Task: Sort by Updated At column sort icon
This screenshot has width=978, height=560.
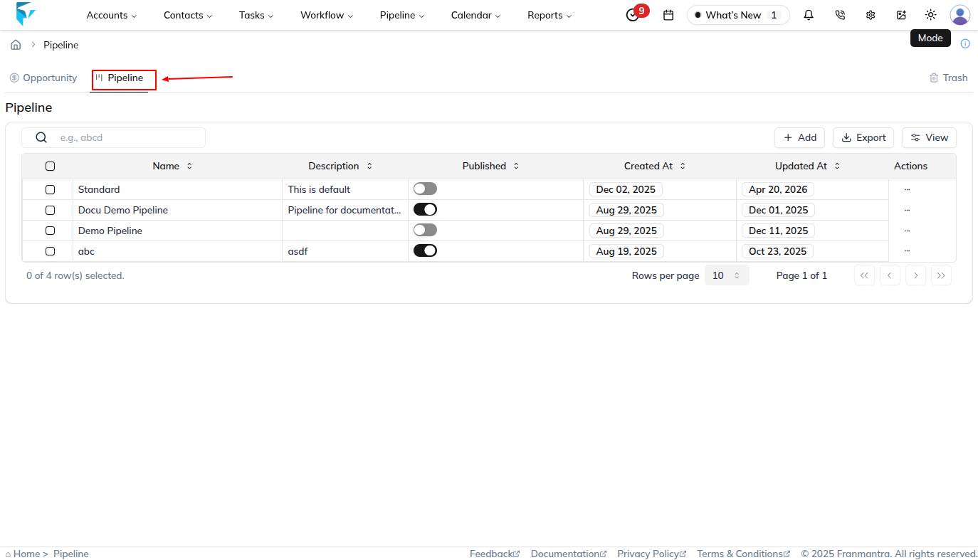Action: (x=837, y=166)
